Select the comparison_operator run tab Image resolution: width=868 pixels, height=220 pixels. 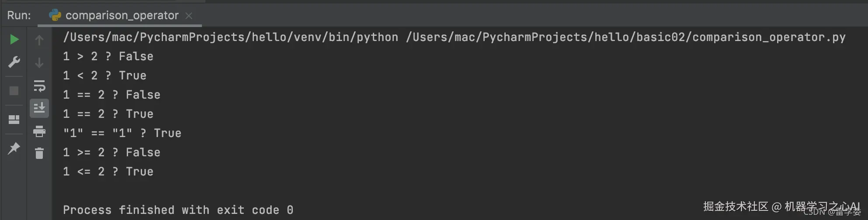tap(122, 16)
